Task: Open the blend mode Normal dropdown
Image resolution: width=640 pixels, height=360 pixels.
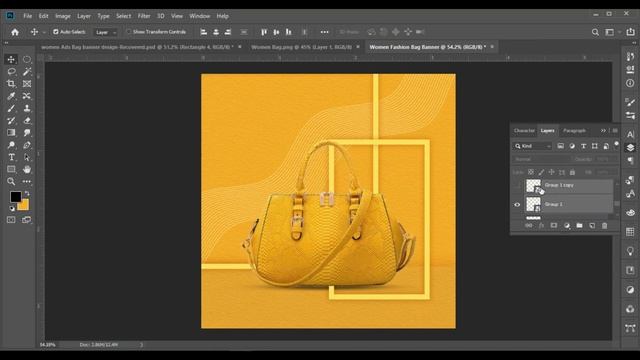Action: 541,159
